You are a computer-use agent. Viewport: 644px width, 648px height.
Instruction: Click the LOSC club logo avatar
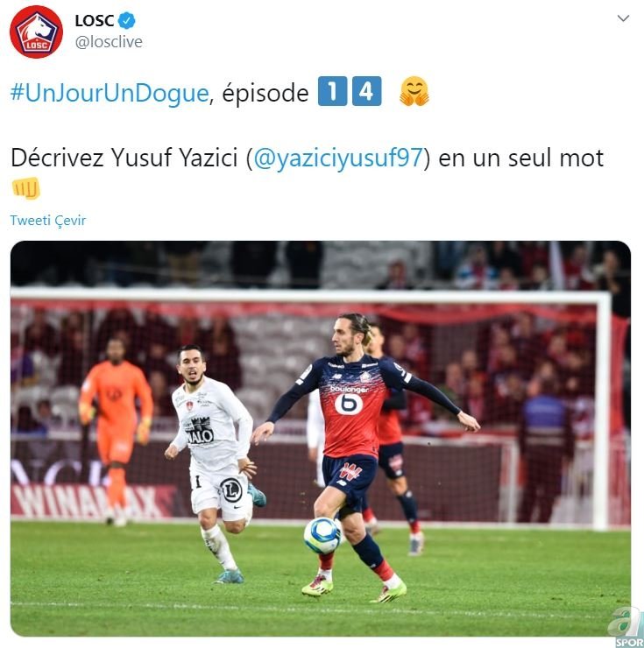37,32
